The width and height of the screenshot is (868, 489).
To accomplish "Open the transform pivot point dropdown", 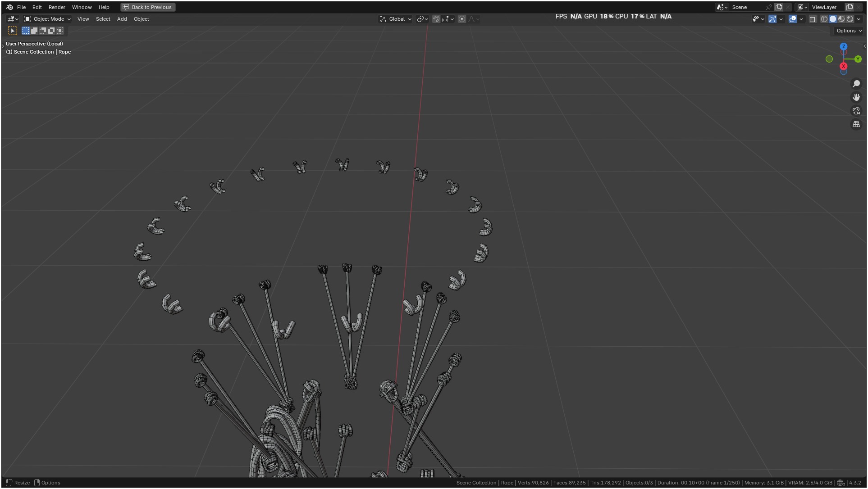I will point(422,19).
